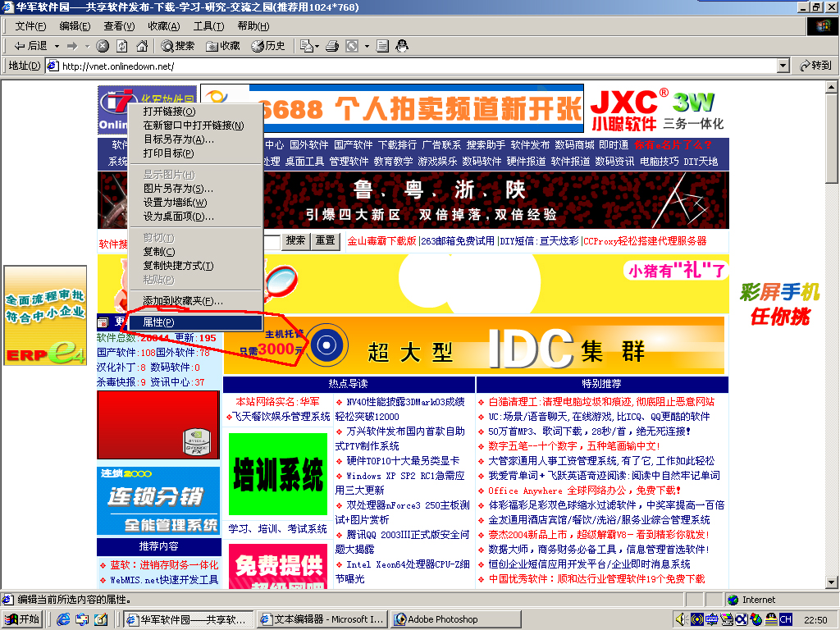The width and height of the screenshot is (840, 630).
Task: Open the CCProxy轻松搭建代理服务器 link
Action: pos(645,241)
